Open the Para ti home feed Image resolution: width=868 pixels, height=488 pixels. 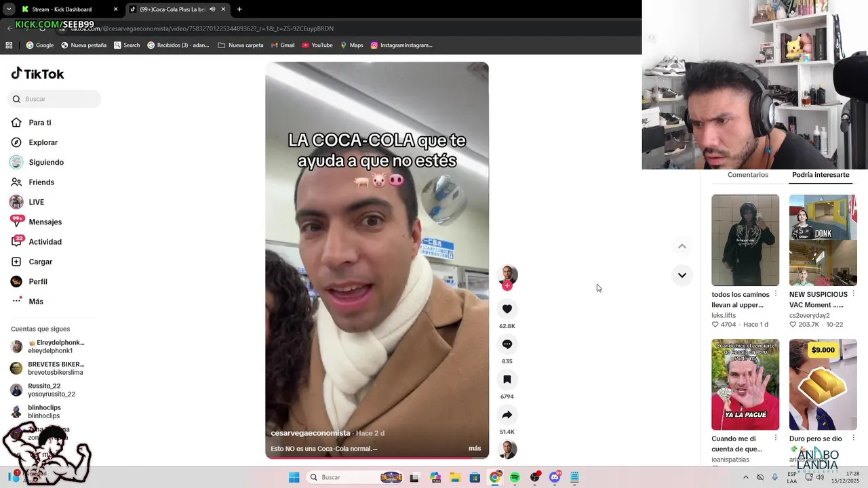coord(31,123)
